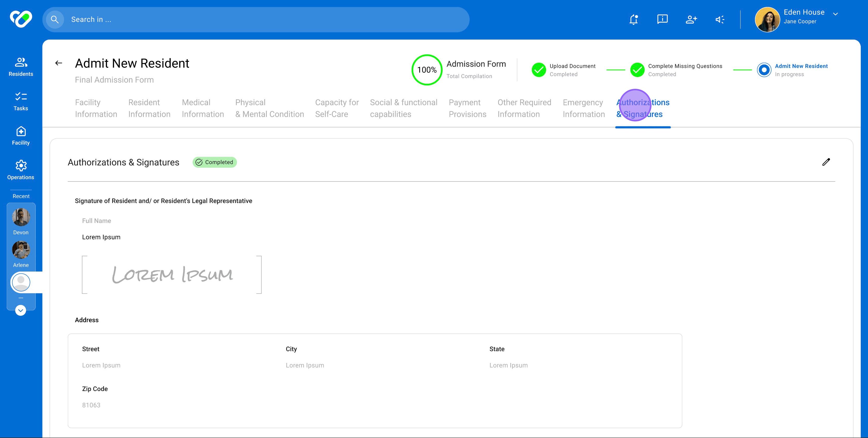Click the search magnifier icon

point(55,20)
